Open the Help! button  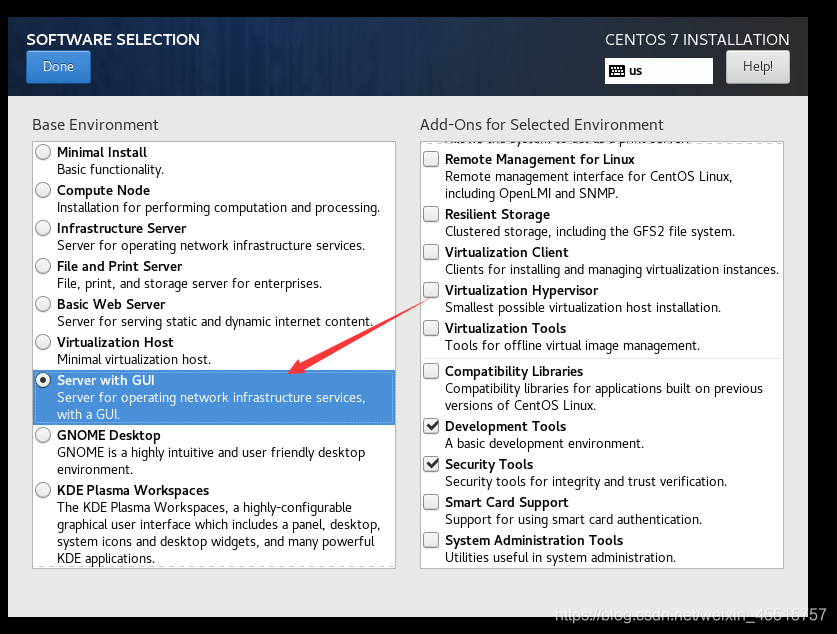coord(757,67)
